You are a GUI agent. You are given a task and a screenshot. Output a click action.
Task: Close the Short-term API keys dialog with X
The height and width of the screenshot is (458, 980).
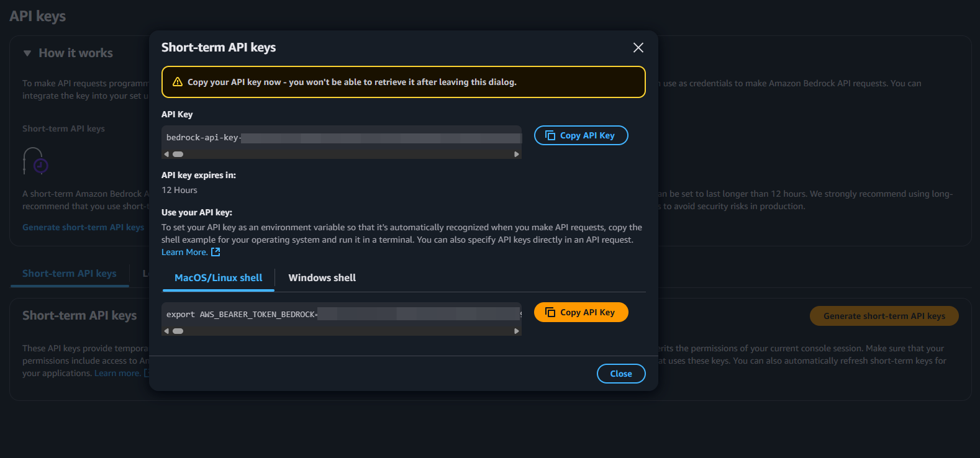click(638, 48)
